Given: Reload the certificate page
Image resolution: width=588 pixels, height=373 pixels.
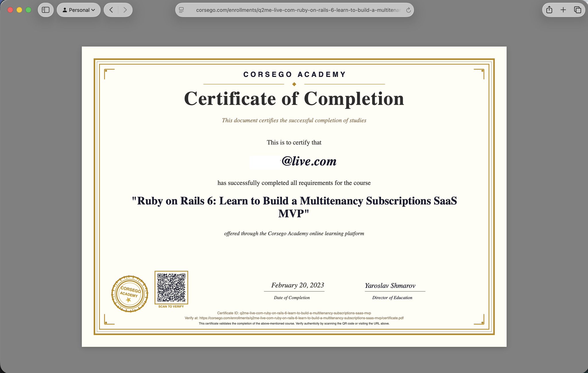Looking at the screenshot, I should [x=408, y=10].
